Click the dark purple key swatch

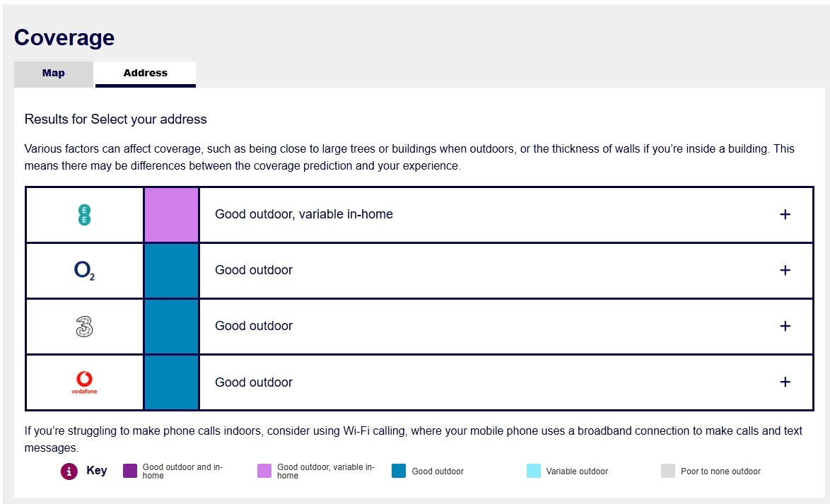[x=130, y=471]
